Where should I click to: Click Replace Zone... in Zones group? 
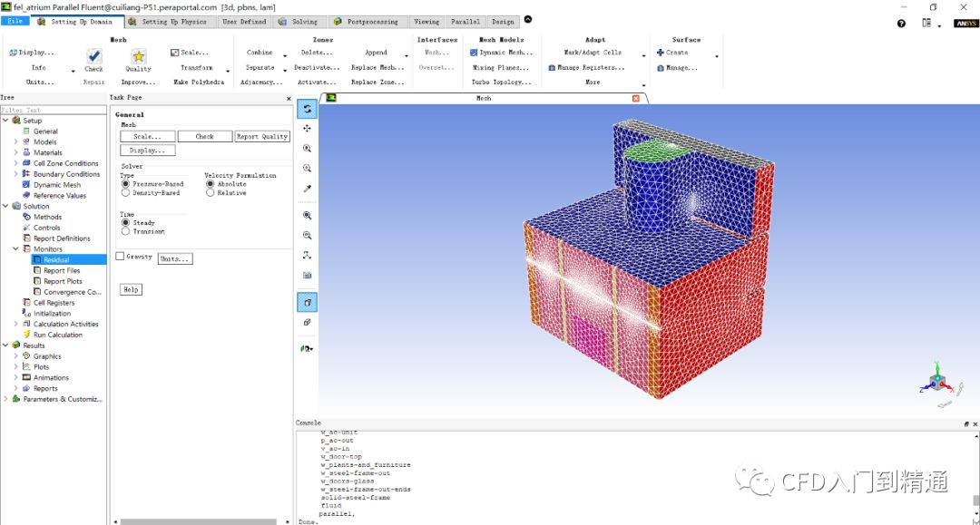pyautogui.click(x=377, y=82)
